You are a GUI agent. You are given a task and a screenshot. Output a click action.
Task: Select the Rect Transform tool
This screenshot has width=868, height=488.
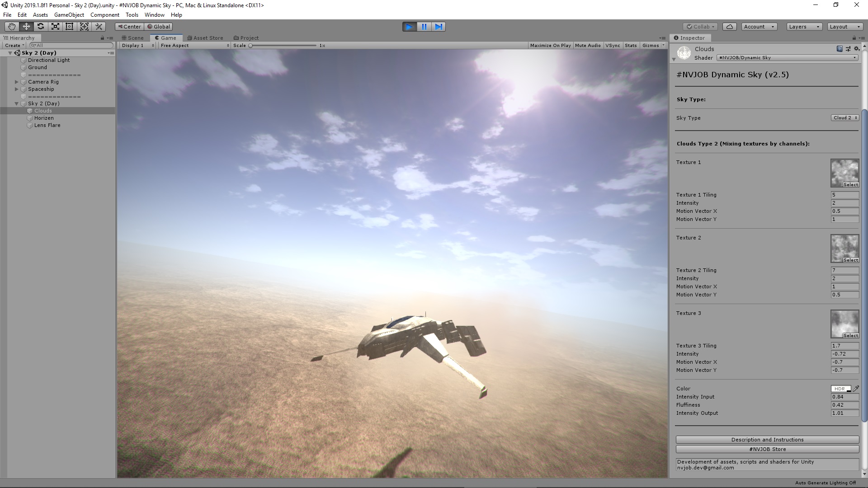[x=69, y=26]
